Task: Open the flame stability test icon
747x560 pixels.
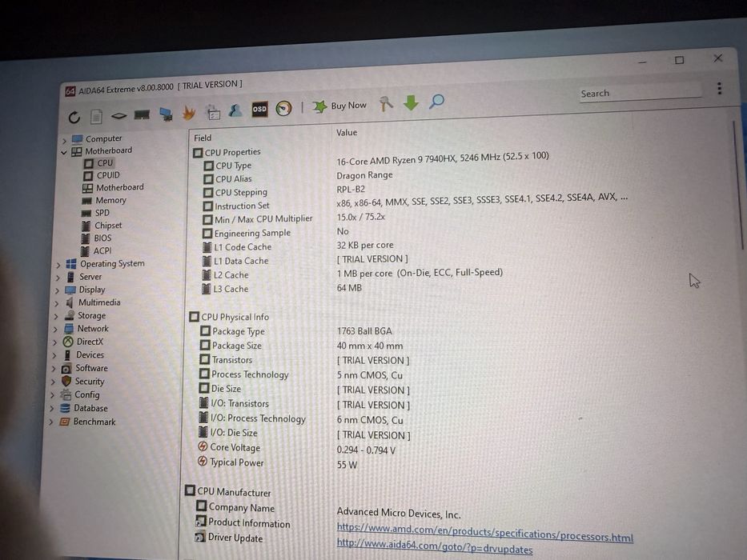Action: 189,113
